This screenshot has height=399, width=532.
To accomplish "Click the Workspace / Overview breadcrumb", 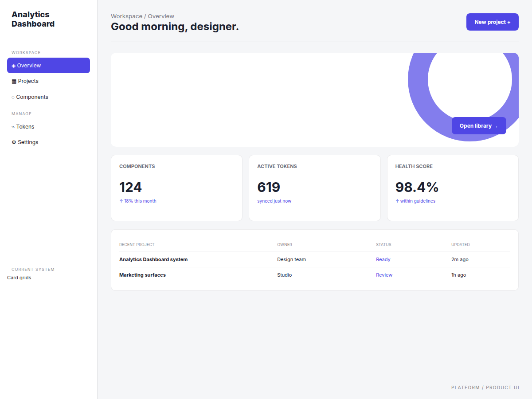I will [x=142, y=16].
